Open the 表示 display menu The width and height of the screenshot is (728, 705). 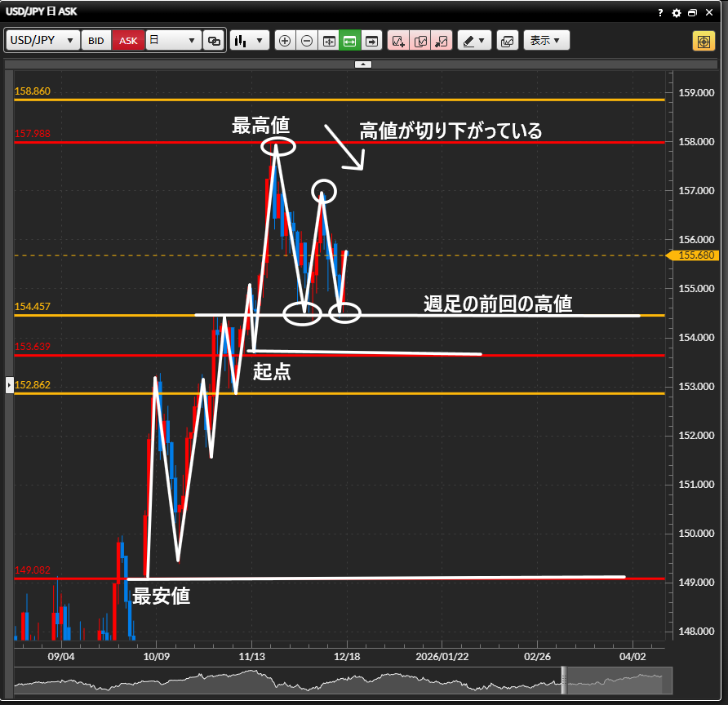tap(546, 41)
